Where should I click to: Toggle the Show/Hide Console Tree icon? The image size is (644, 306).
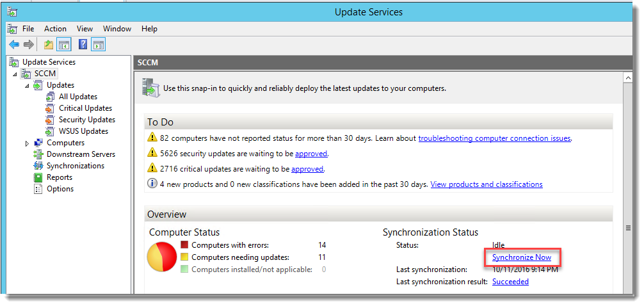tap(63, 44)
